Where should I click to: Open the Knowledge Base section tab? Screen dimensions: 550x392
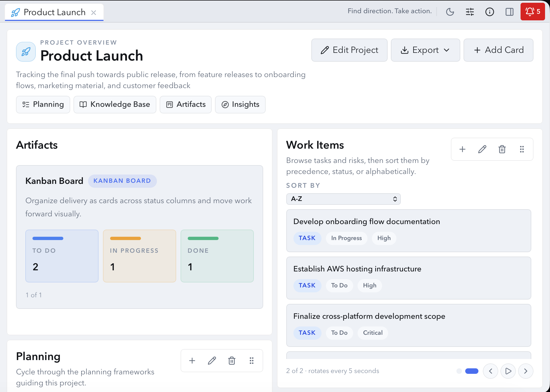point(115,104)
